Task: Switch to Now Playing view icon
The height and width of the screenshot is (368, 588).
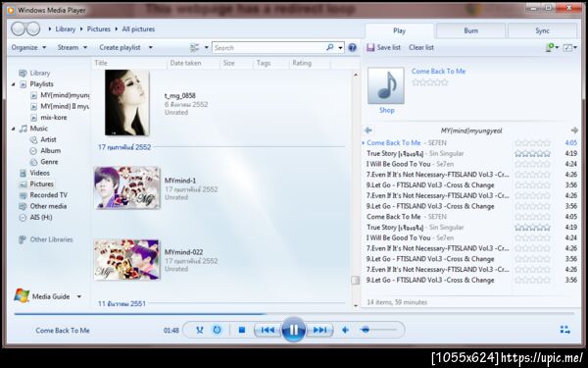Action: (565, 330)
